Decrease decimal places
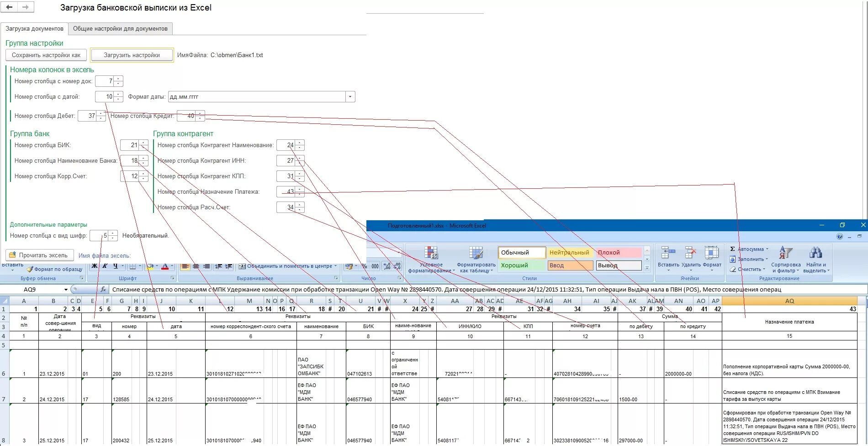Screen dimensions: 868x446 coord(397,266)
